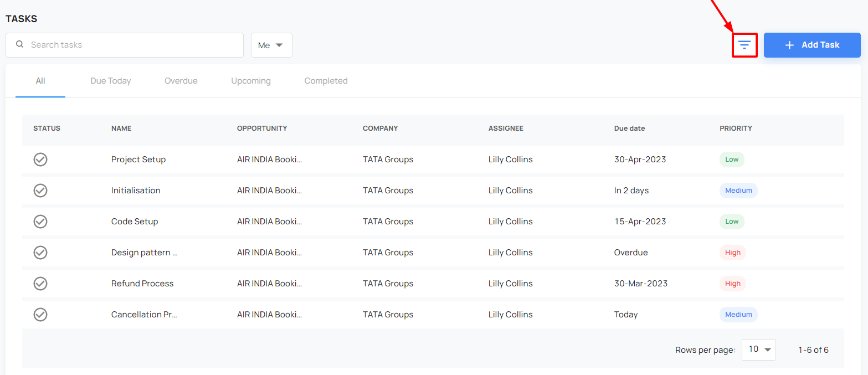This screenshot has width=868, height=375.
Task: Click the STATUS column header
Action: 47,129
